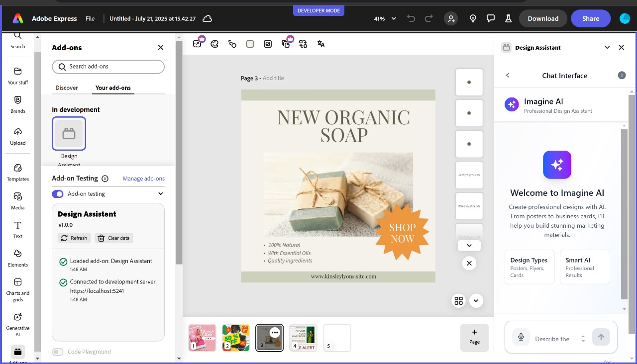
Task: Click the color theme palette icon
Action: coord(214,44)
